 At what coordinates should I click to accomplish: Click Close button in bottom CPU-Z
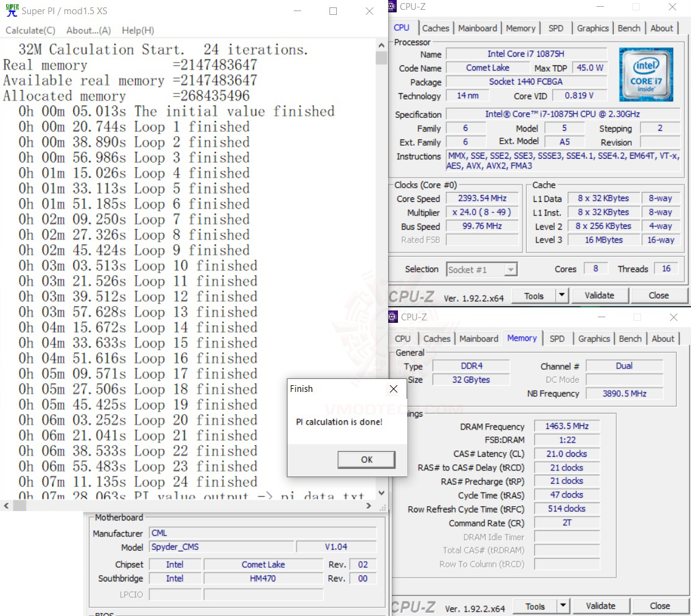pyautogui.click(x=660, y=606)
